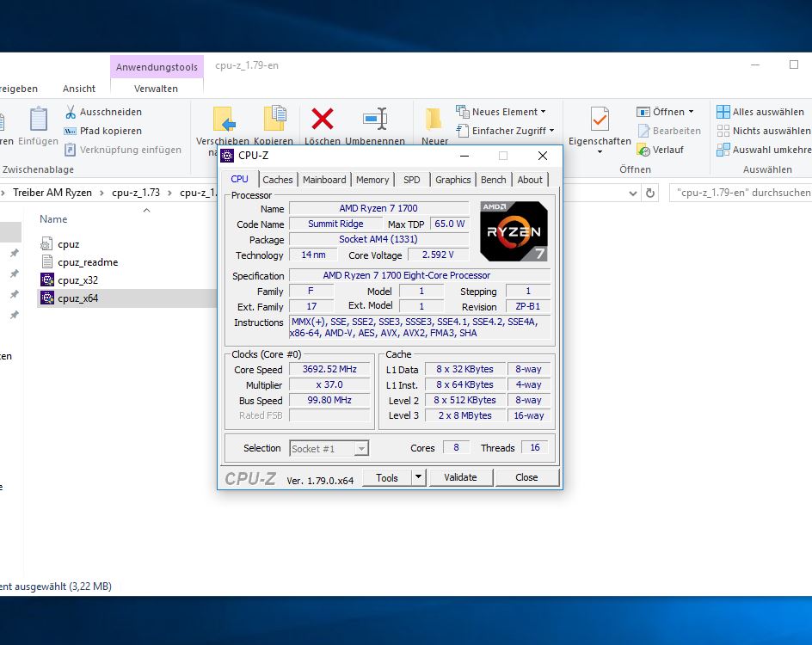Click Nichts auswählen in ribbon
Viewport: 812px width, 645px height.
(764, 131)
